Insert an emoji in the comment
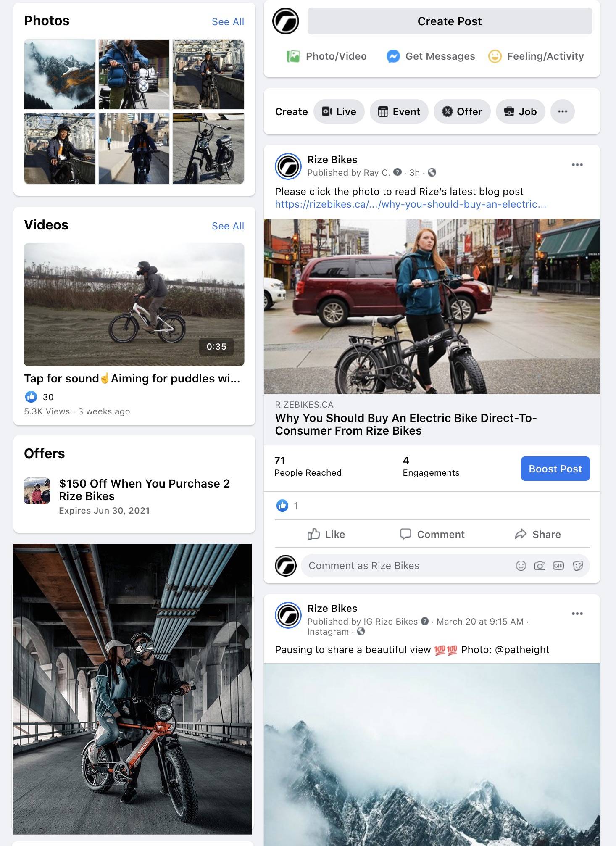Viewport: 616px width, 846px height. click(x=521, y=566)
